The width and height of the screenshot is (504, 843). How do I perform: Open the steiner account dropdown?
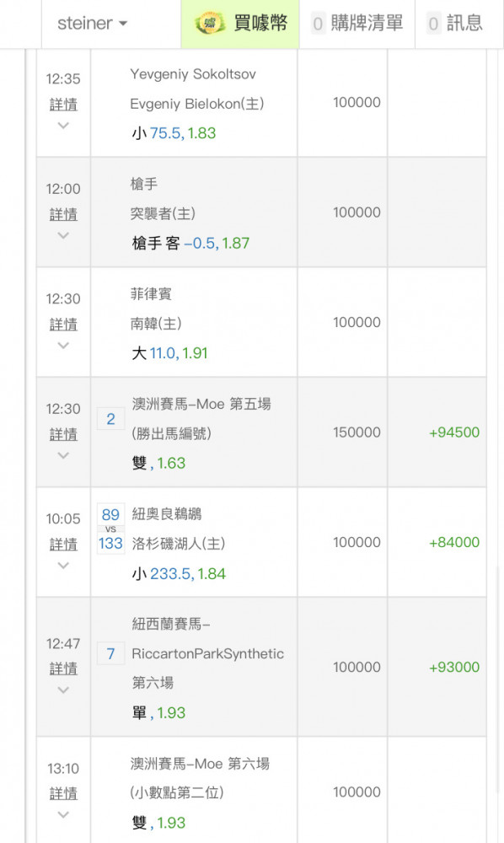(93, 23)
